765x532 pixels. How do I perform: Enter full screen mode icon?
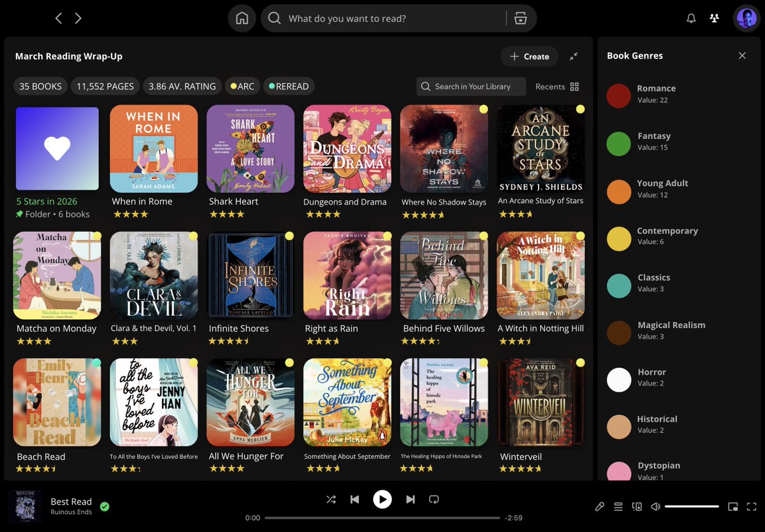tap(751, 507)
